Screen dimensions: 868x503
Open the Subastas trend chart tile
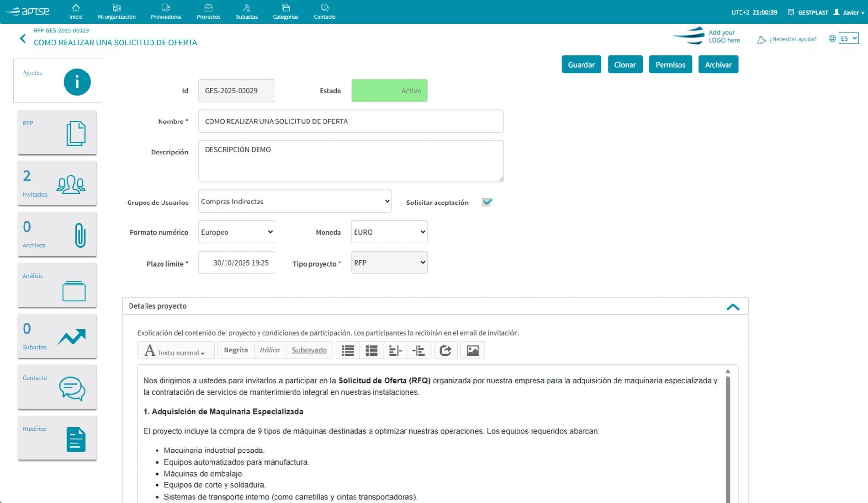pos(57,336)
